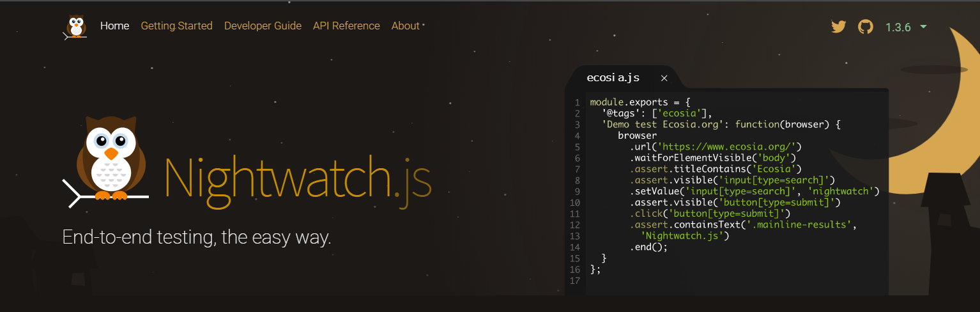This screenshot has height=312, width=980.
Task: Click the '@tags' code line
Action: click(x=656, y=113)
